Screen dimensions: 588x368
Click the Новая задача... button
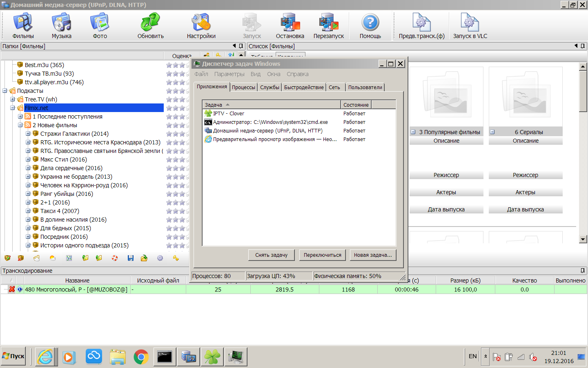[x=372, y=255]
